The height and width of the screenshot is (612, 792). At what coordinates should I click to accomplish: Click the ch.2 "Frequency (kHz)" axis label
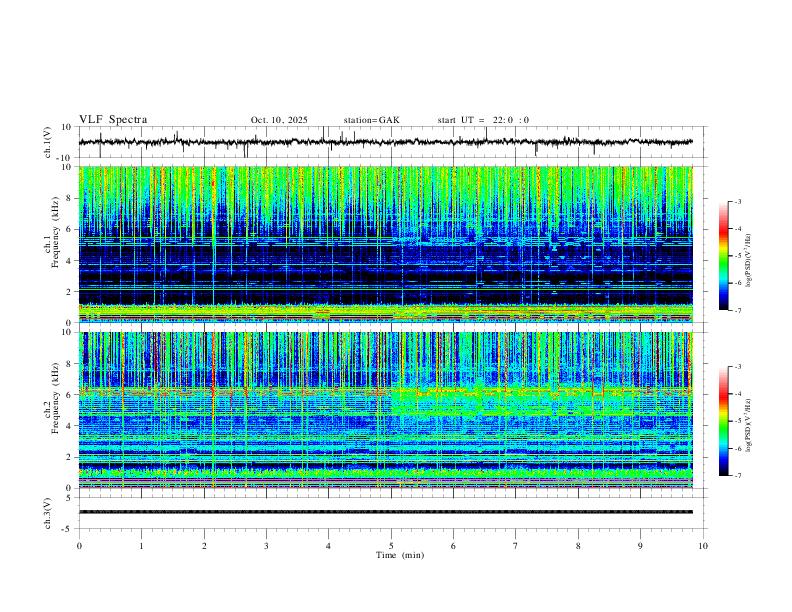[x=55, y=397]
